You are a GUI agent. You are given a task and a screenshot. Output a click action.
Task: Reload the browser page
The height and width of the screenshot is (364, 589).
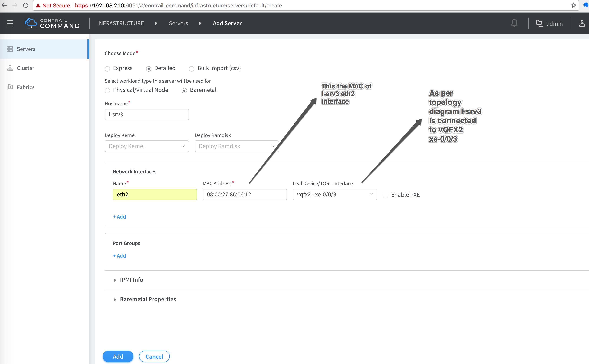coord(26,5)
